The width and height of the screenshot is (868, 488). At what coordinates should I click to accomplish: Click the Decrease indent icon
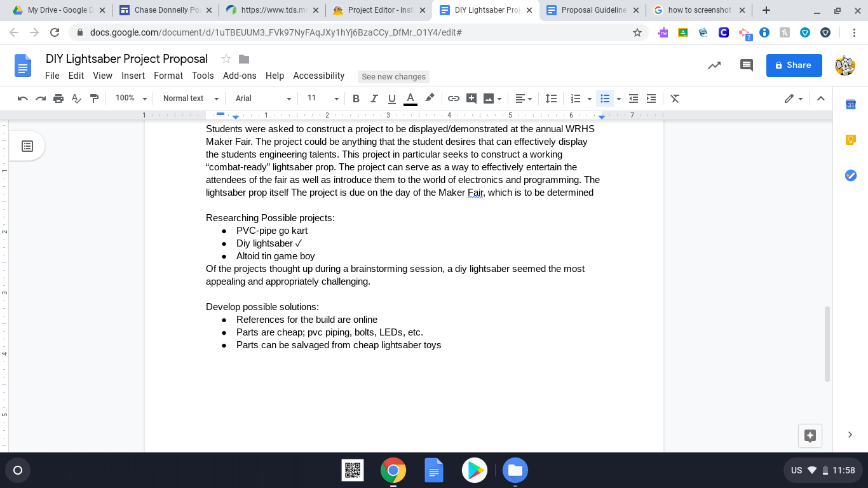click(634, 98)
